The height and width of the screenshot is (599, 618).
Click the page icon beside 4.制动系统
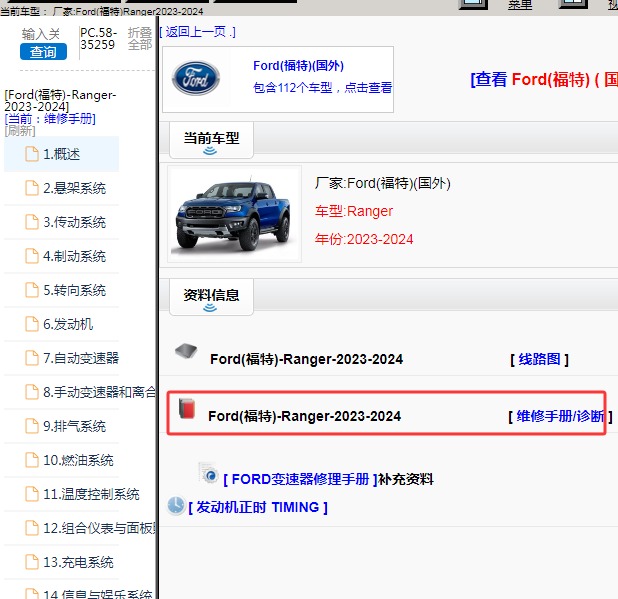coord(32,256)
